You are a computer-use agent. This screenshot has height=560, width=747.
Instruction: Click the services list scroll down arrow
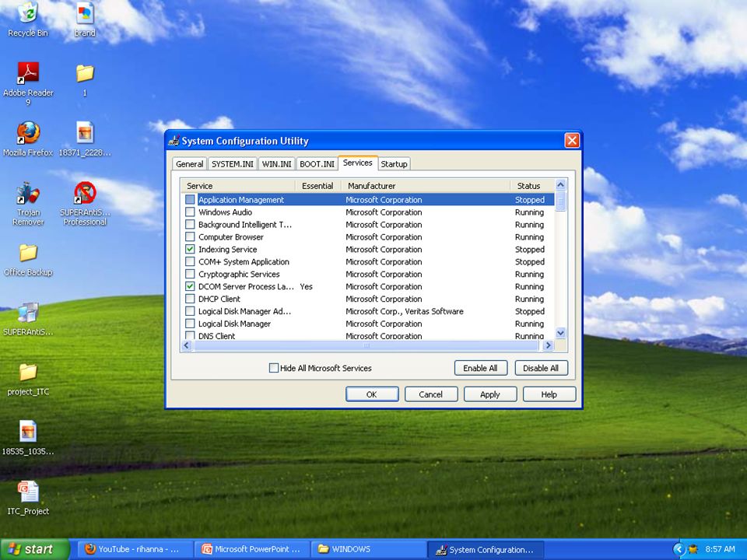coord(561,334)
